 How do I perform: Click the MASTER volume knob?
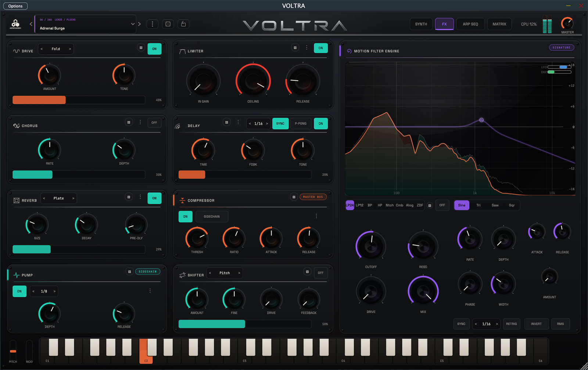pyautogui.click(x=567, y=24)
